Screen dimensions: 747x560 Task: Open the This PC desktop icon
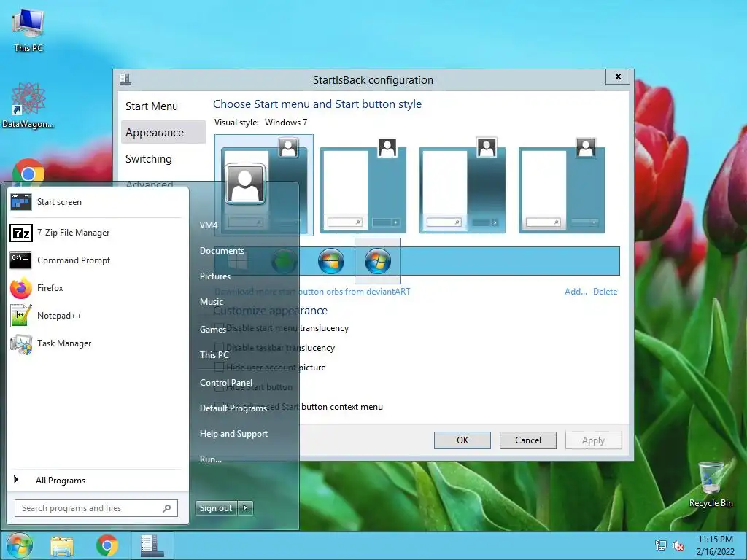28,30
